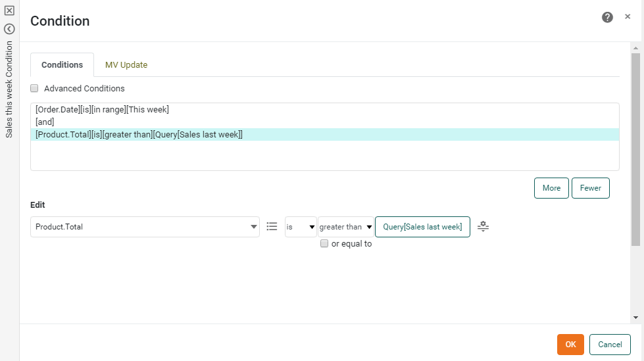Select the Order.Date in range condition row
This screenshot has height=361, width=644.
(x=103, y=110)
